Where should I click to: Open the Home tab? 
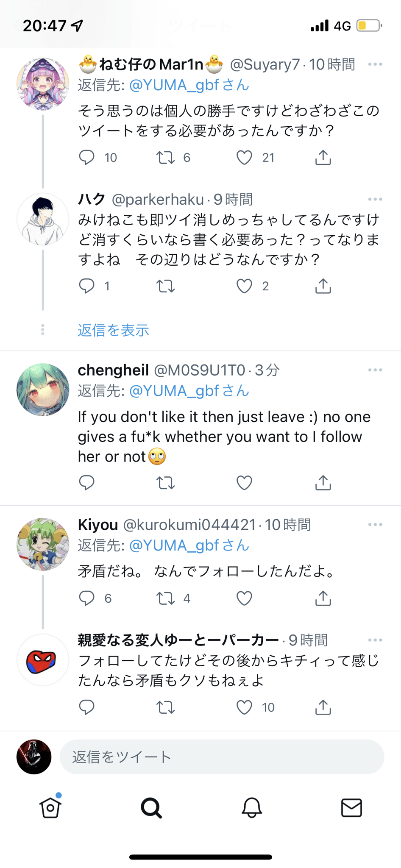50,808
